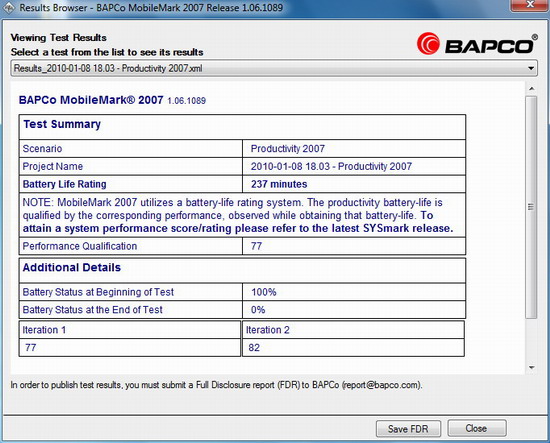The image size is (550, 443).
Task: Click the scrollbar up arrow
Action: pos(532,89)
